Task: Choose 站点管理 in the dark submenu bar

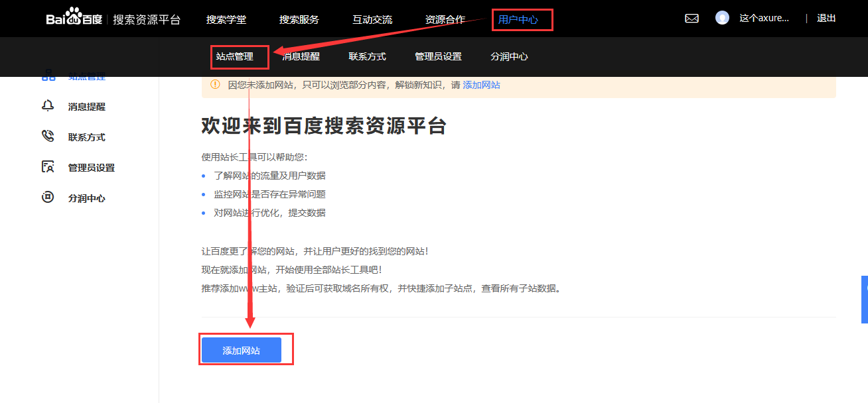Action: pos(235,56)
